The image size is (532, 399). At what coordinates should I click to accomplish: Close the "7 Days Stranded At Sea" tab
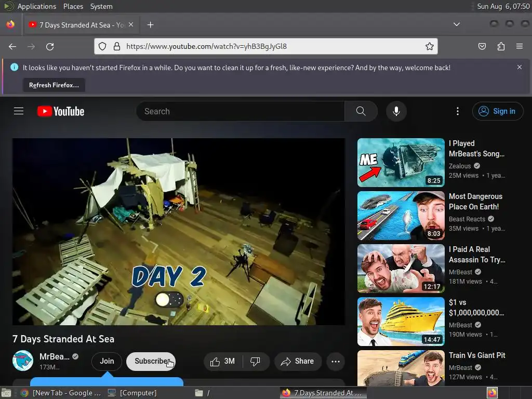click(x=131, y=25)
